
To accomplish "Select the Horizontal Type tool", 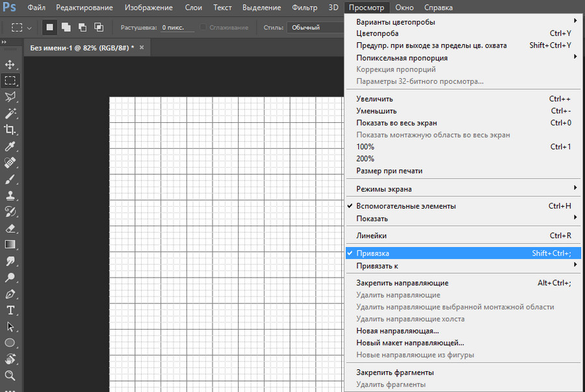I will pyautogui.click(x=10, y=310).
